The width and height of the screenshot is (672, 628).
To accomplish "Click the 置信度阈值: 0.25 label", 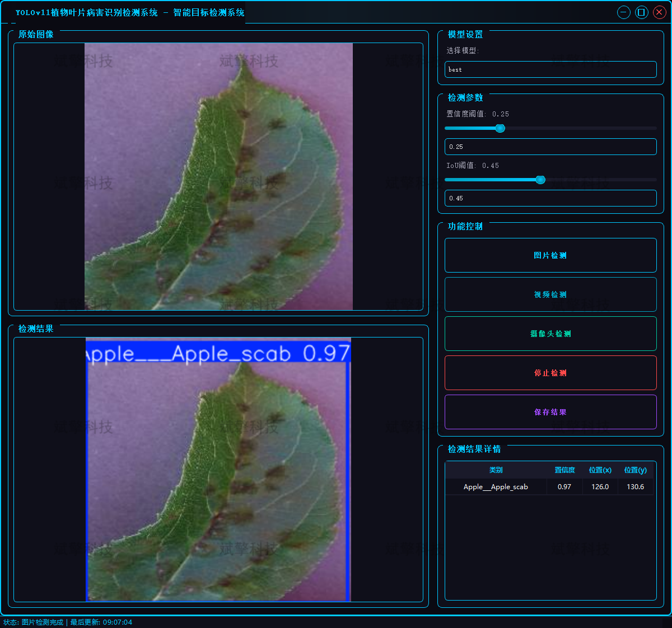I will (x=478, y=114).
